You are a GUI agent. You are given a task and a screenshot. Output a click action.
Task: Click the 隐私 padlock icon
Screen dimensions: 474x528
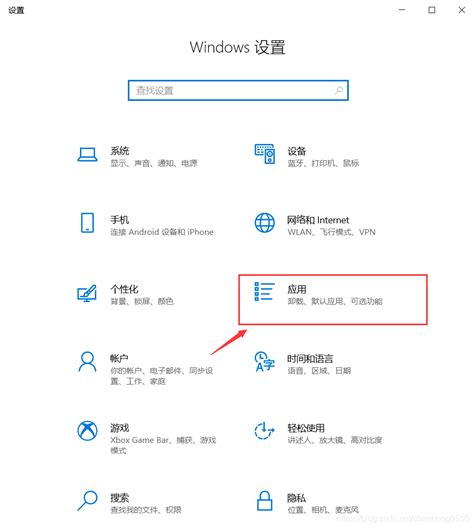point(265,500)
